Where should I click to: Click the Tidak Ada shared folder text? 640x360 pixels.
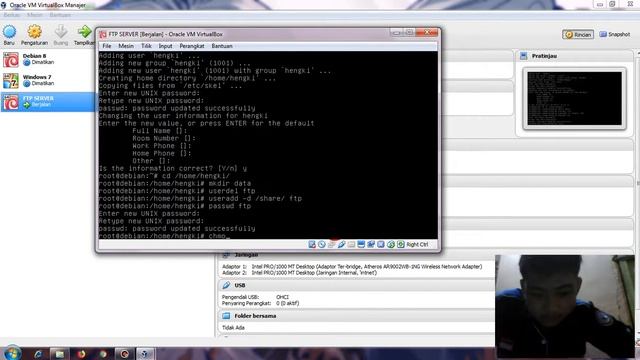[233, 327]
